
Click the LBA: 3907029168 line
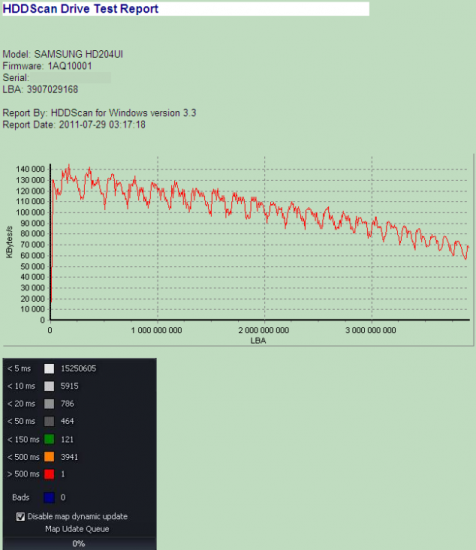point(40,89)
